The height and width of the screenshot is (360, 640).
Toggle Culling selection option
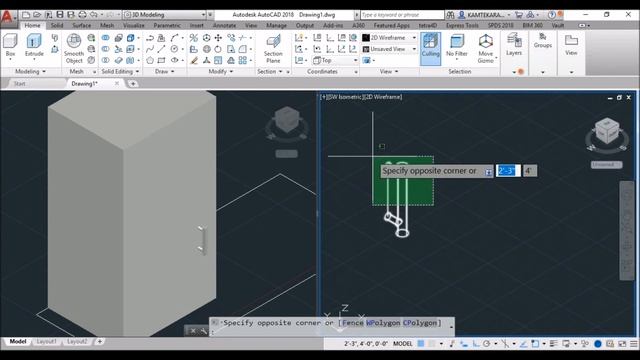click(430, 48)
